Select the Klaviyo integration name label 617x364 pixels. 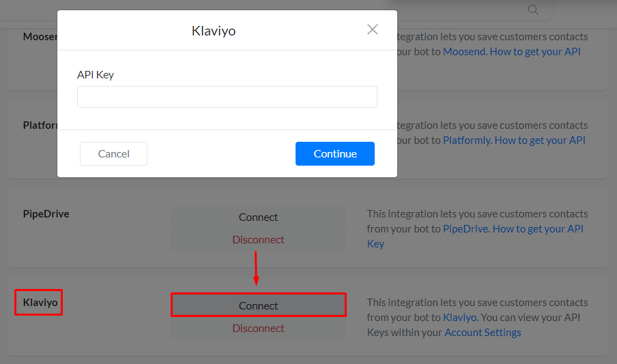tap(39, 302)
